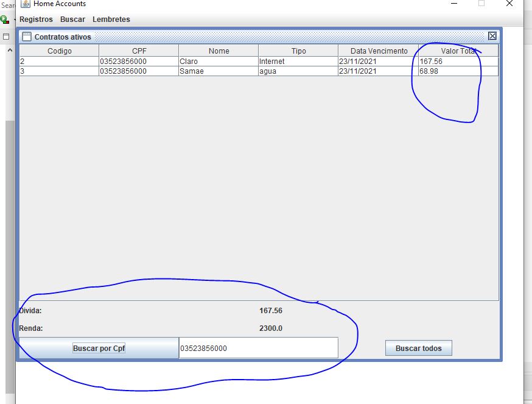The image size is (532, 404).
Task: Click the Buscar por Cpf button
Action: click(x=99, y=348)
